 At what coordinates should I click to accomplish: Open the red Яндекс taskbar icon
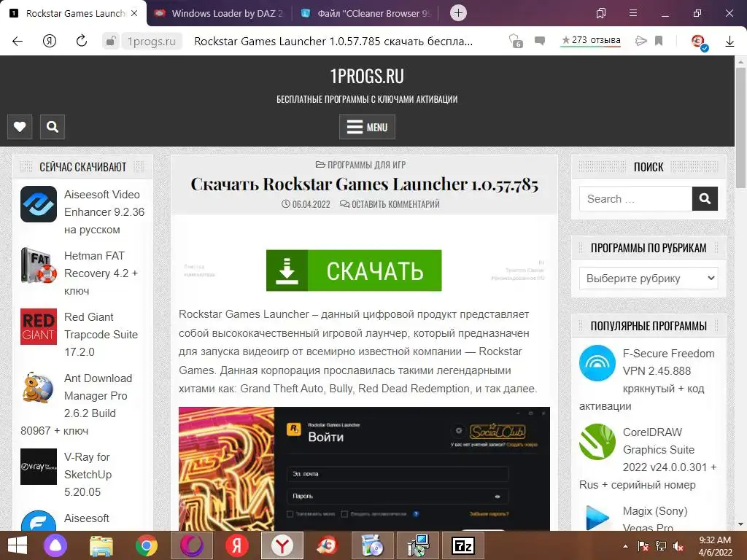tap(237, 545)
